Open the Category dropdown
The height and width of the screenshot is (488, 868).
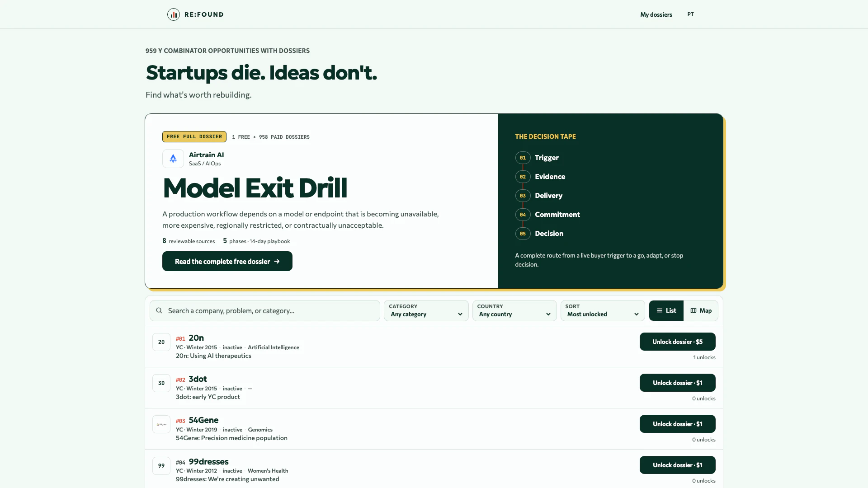(426, 310)
